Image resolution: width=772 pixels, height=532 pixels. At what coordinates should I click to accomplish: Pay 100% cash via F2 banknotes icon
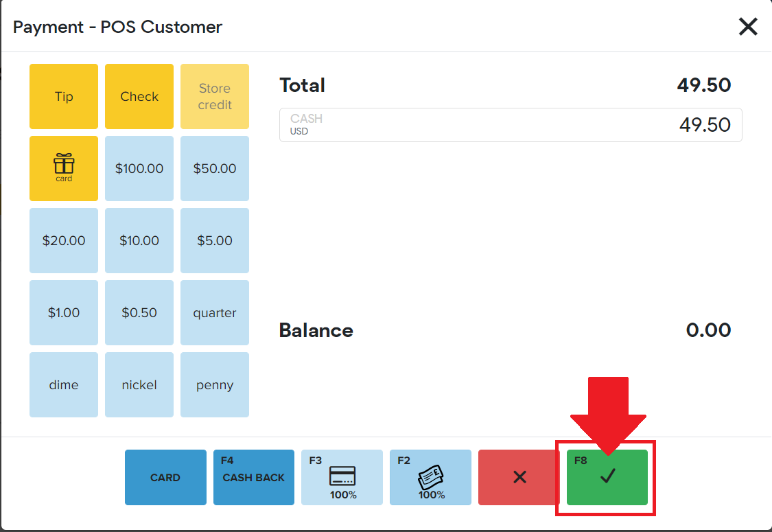pos(430,477)
